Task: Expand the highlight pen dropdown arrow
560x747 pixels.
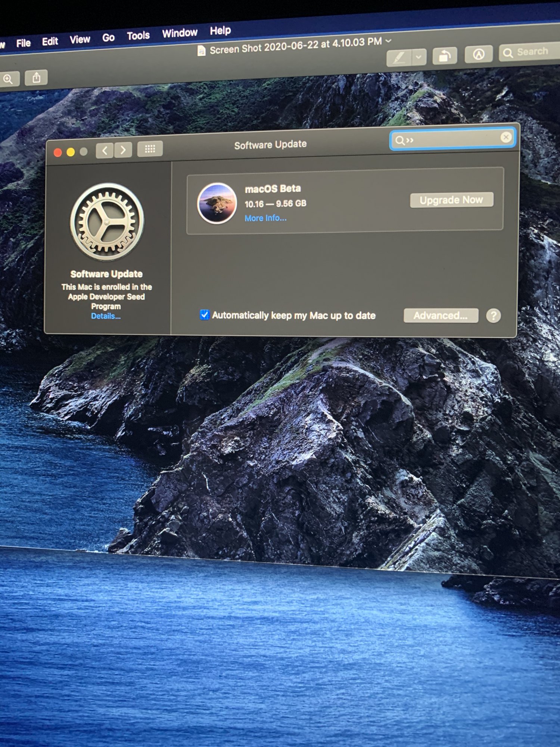Action: tap(419, 57)
